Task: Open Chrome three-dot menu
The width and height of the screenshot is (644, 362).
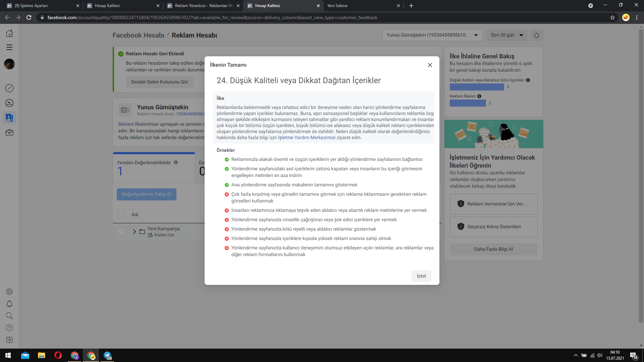Action: [x=637, y=17]
